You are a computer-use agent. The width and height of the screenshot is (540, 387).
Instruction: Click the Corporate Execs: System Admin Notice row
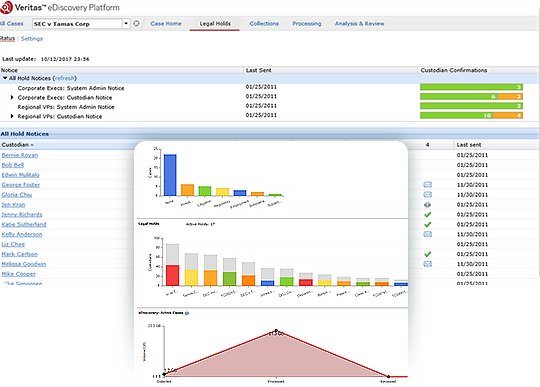[269, 88]
